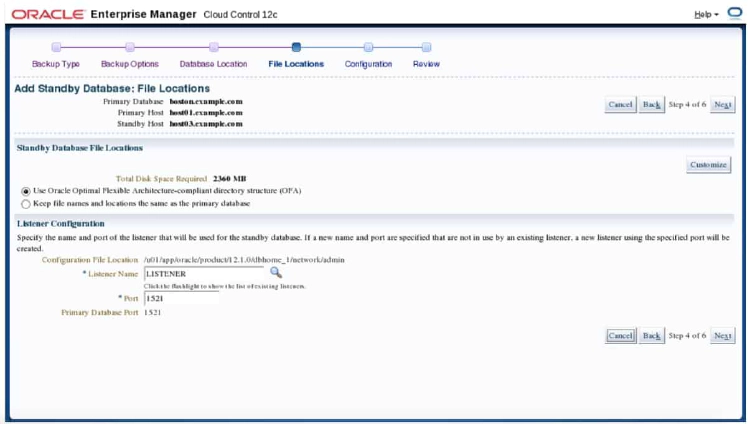Screen dimensions: 750x424
Task: Click the top Step 4 of 6 text
Action: point(687,104)
